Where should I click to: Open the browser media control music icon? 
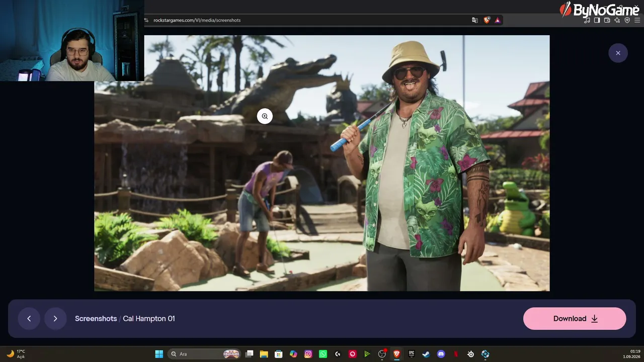[x=587, y=20]
